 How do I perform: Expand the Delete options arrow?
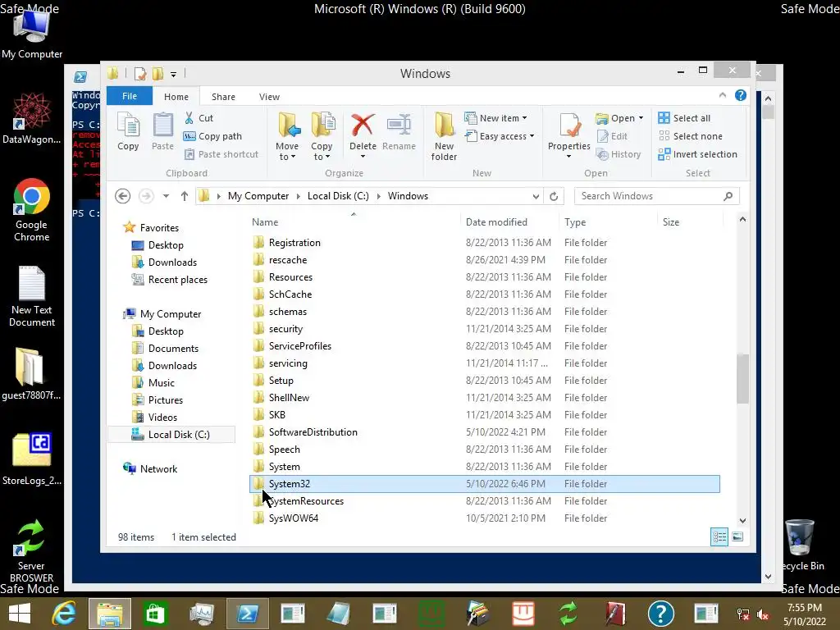[363, 157]
